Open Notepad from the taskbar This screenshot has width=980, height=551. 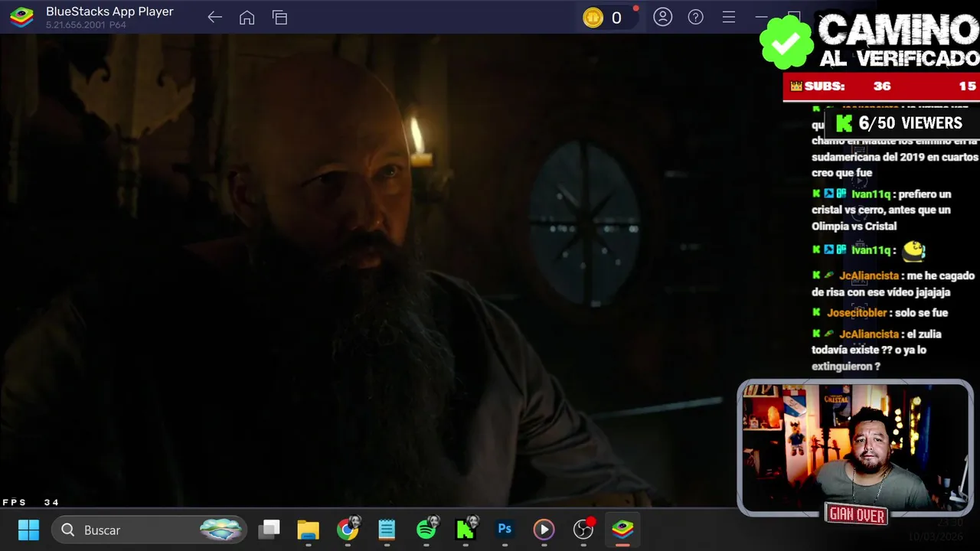[x=387, y=530]
